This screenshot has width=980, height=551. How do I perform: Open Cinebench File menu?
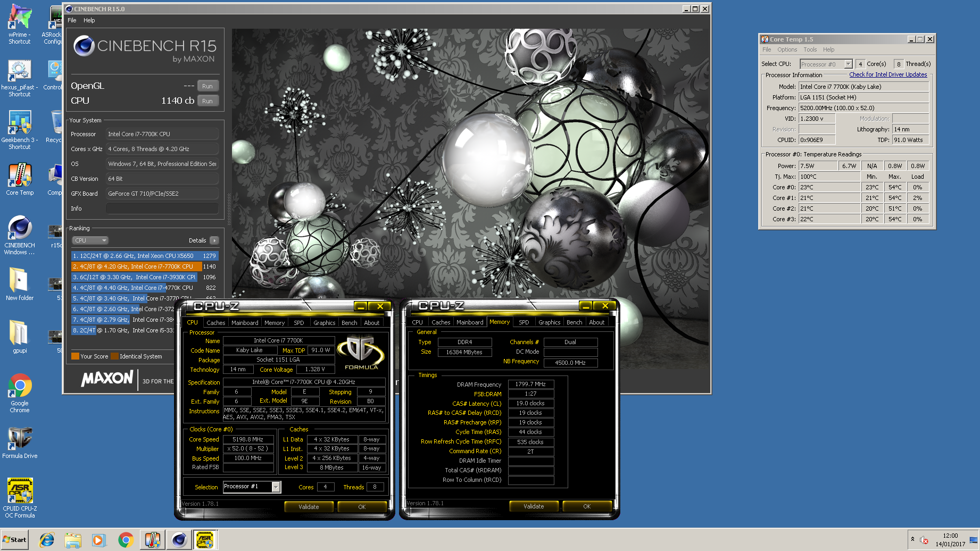tap(72, 20)
